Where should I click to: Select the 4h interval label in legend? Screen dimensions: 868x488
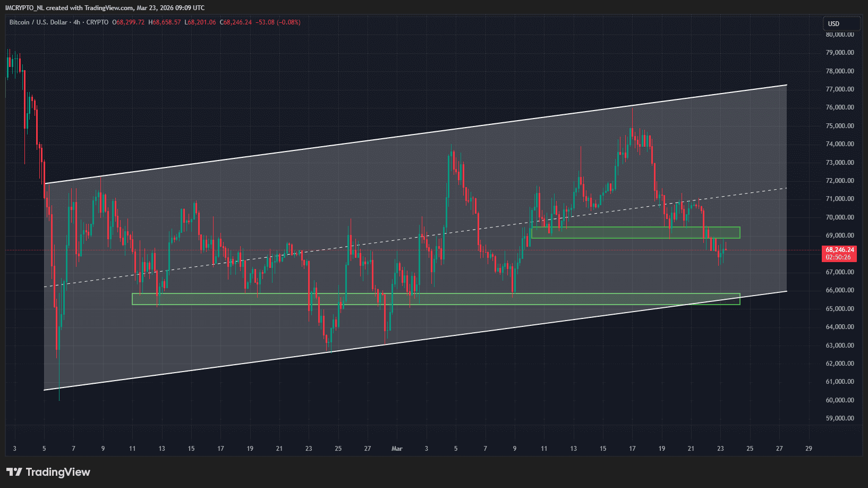(x=77, y=22)
